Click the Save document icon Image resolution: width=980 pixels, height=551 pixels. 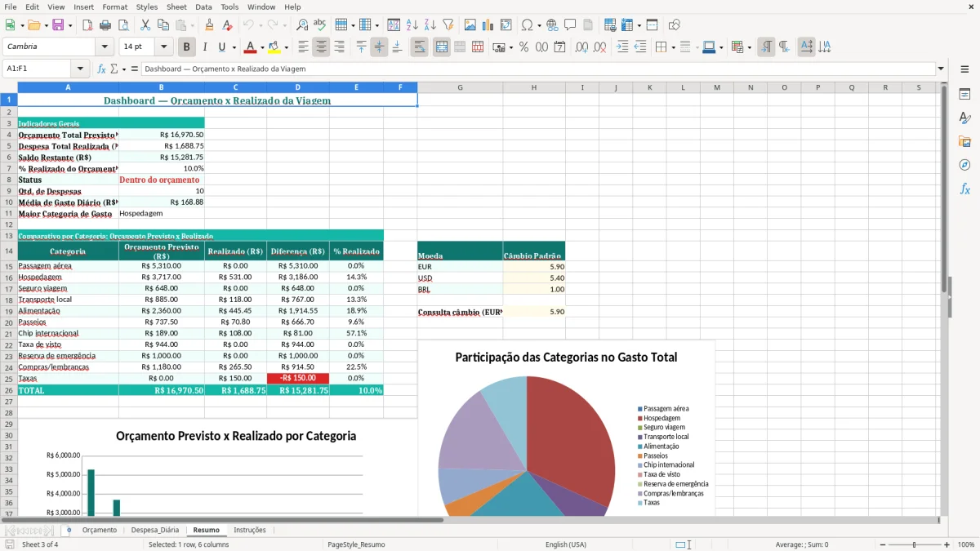[58, 25]
